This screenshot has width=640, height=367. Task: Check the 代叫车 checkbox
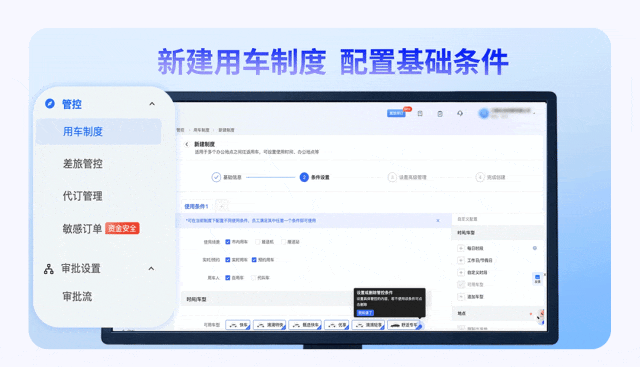point(253,278)
